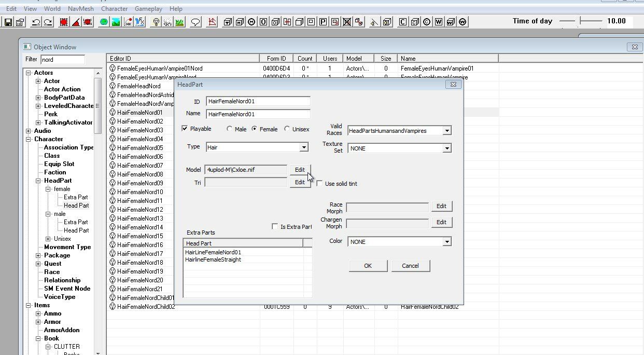This screenshot has width=644, height=355.
Task: Open the View menu
Action: tap(30, 9)
